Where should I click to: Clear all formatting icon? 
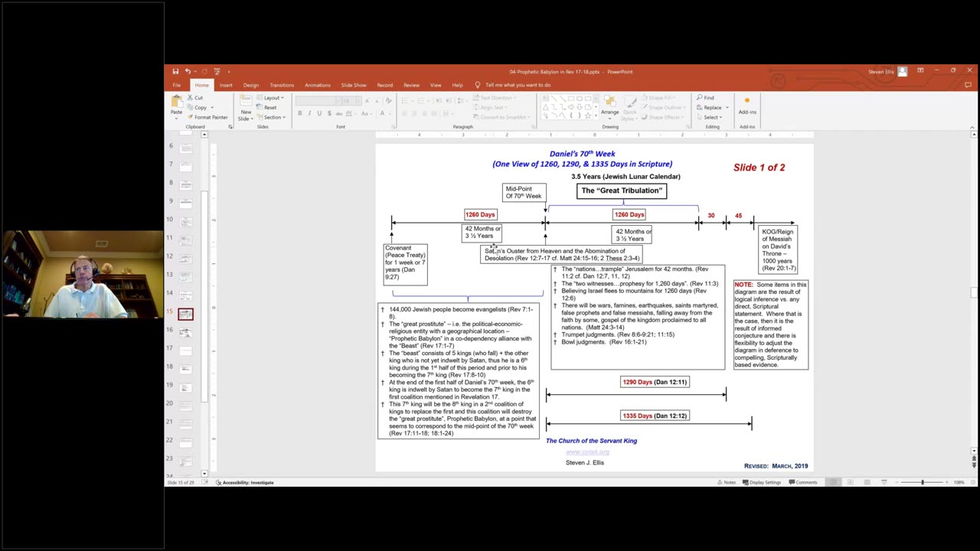coord(389,100)
